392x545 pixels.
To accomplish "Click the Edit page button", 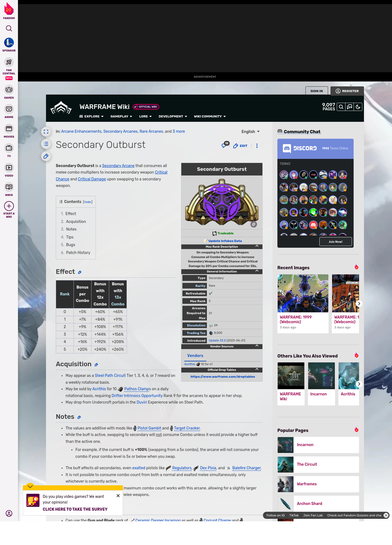I will click(240, 146).
